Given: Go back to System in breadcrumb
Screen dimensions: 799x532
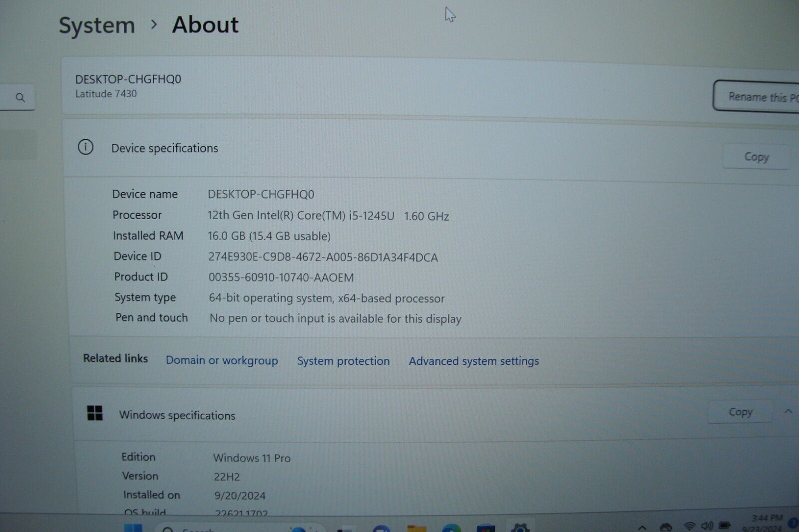Looking at the screenshot, I should point(97,25).
